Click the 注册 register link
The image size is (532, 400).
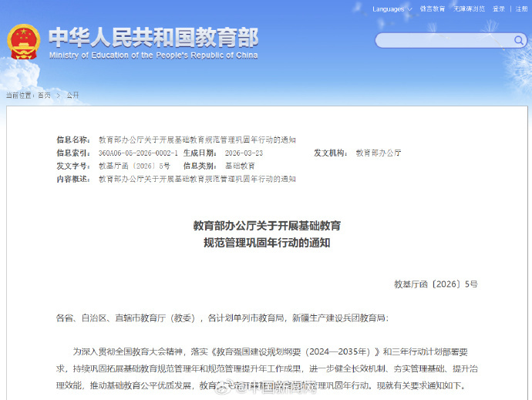click(x=521, y=9)
